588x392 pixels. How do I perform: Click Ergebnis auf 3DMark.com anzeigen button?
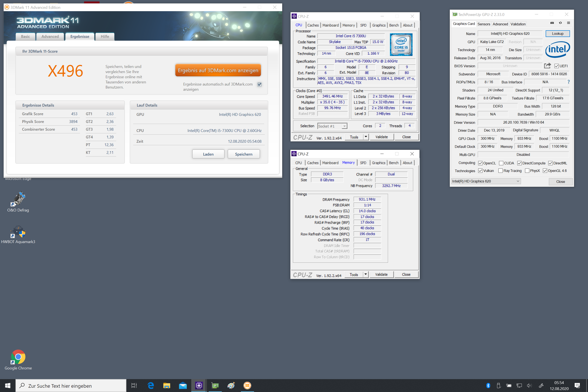218,70
